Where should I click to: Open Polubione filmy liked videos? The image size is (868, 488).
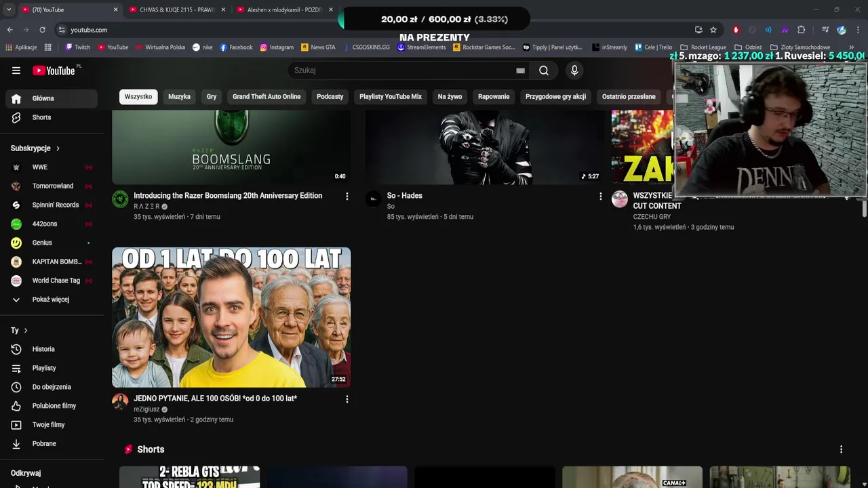coord(52,406)
